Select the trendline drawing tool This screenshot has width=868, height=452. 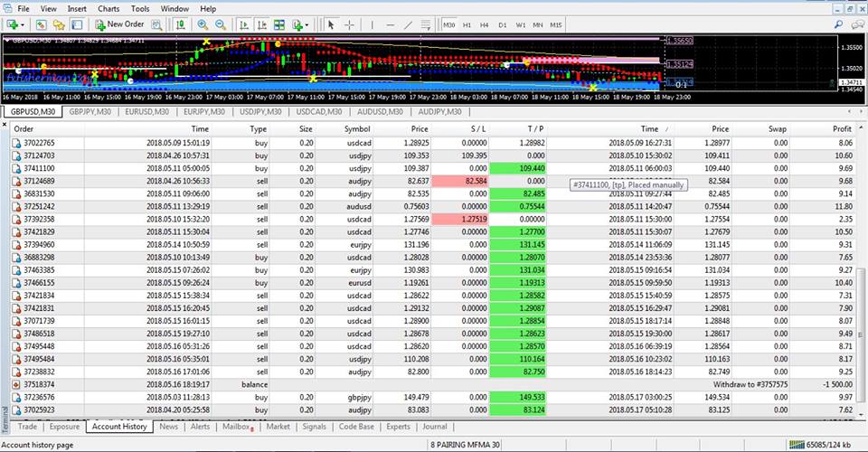pyautogui.click(x=408, y=25)
